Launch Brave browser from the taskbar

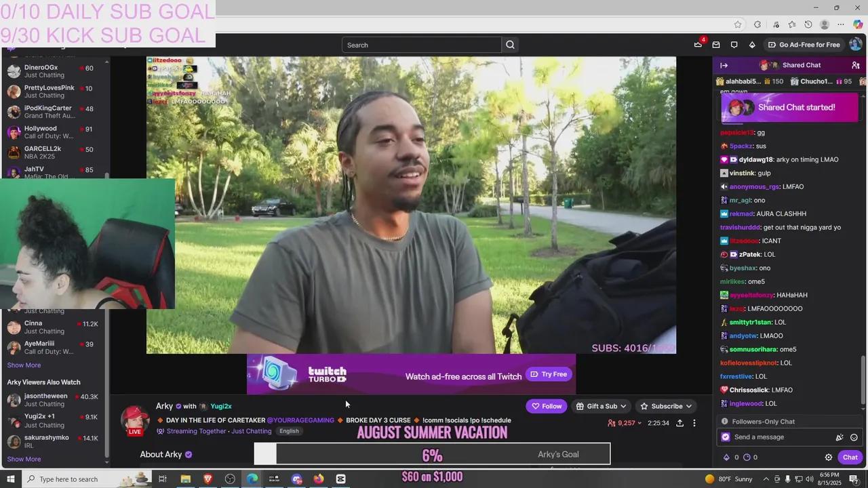[x=208, y=479]
